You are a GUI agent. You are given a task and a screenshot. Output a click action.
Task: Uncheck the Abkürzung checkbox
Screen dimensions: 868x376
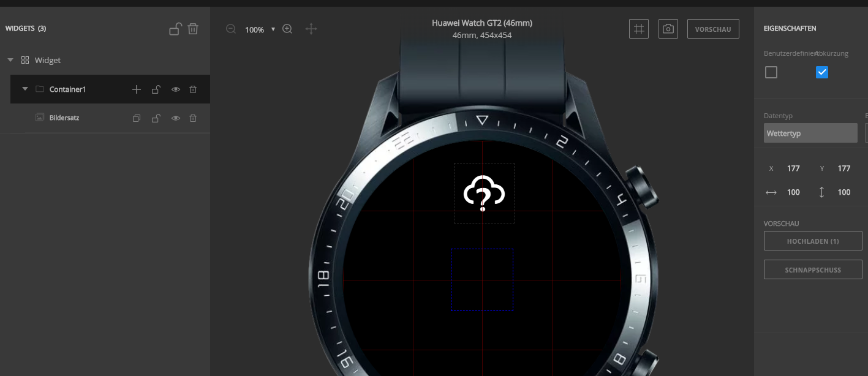[x=822, y=72]
